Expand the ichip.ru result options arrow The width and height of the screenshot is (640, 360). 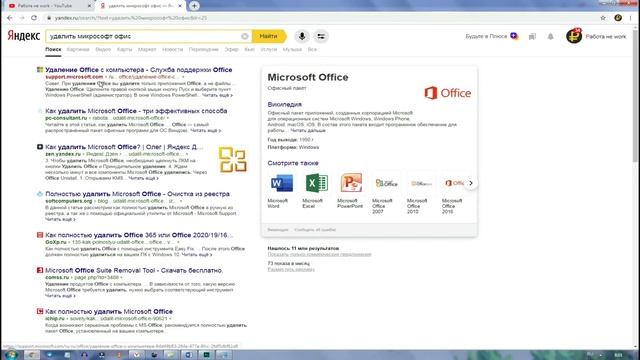(170, 319)
